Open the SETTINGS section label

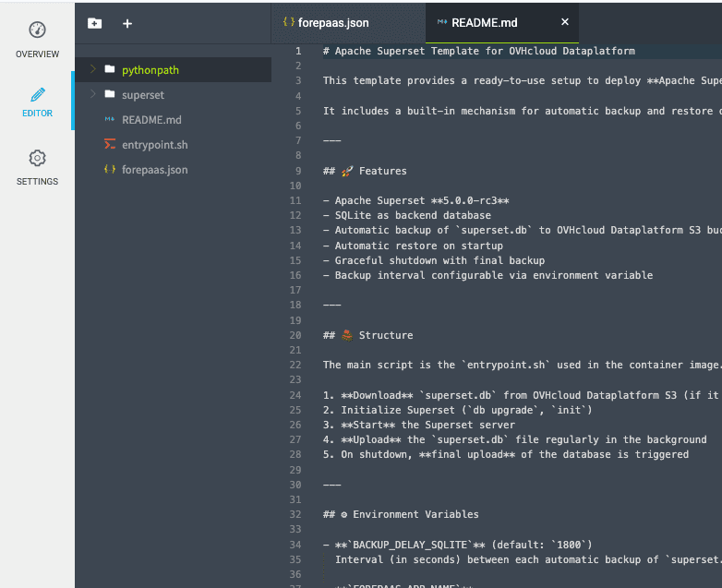(x=37, y=182)
